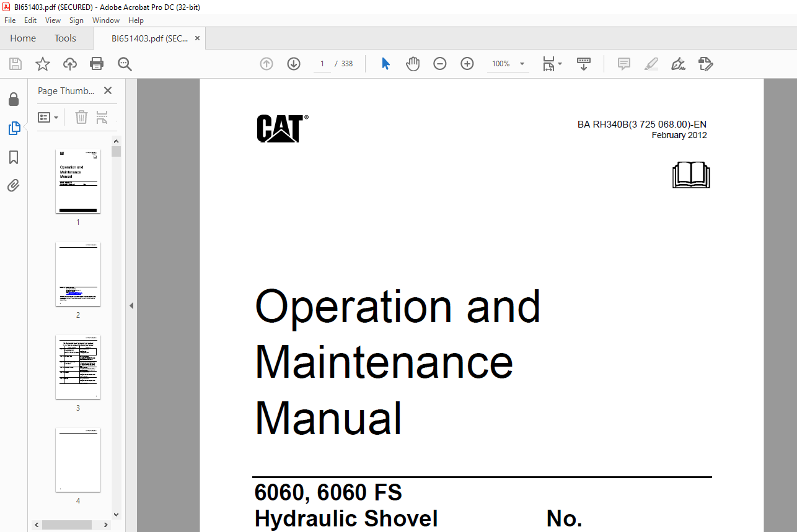Choose the Selection arrow tool
The image size is (797, 532).
point(385,64)
